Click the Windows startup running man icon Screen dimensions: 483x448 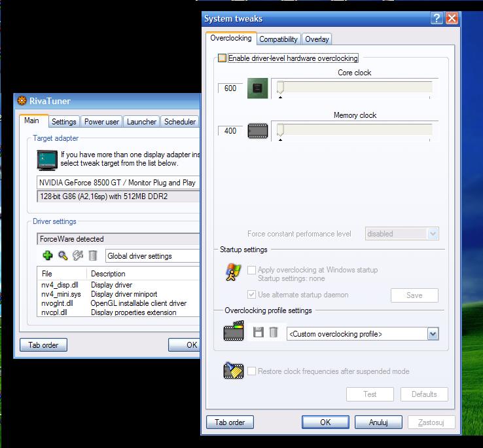(x=233, y=272)
